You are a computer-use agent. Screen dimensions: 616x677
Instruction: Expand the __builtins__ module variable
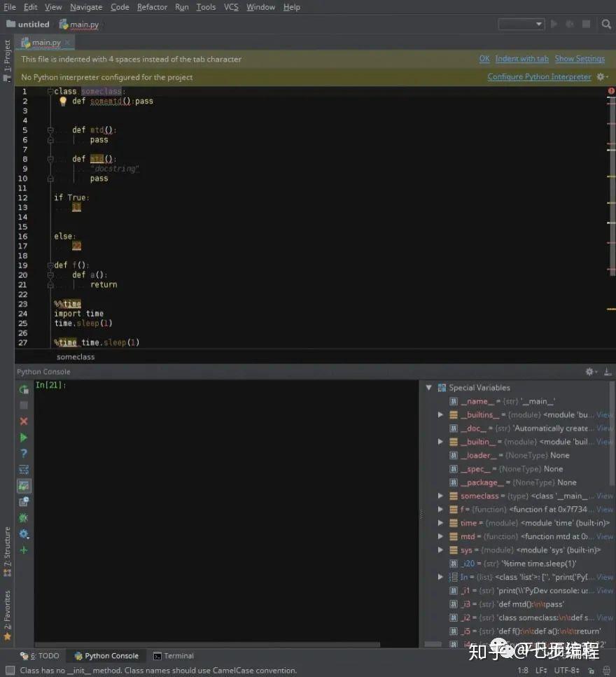pyautogui.click(x=441, y=414)
